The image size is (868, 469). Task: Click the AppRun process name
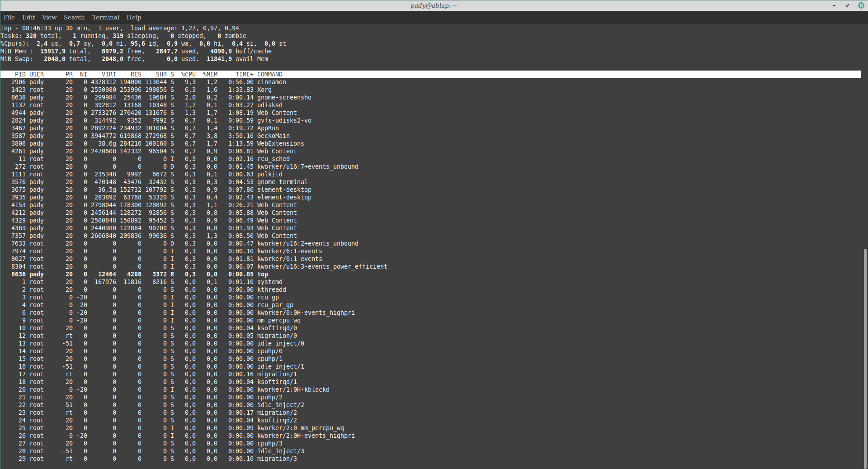(268, 128)
